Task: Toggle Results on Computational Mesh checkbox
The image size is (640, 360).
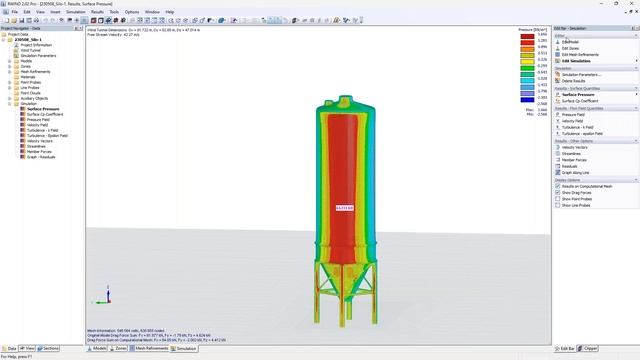Action: pyautogui.click(x=558, y=186)
